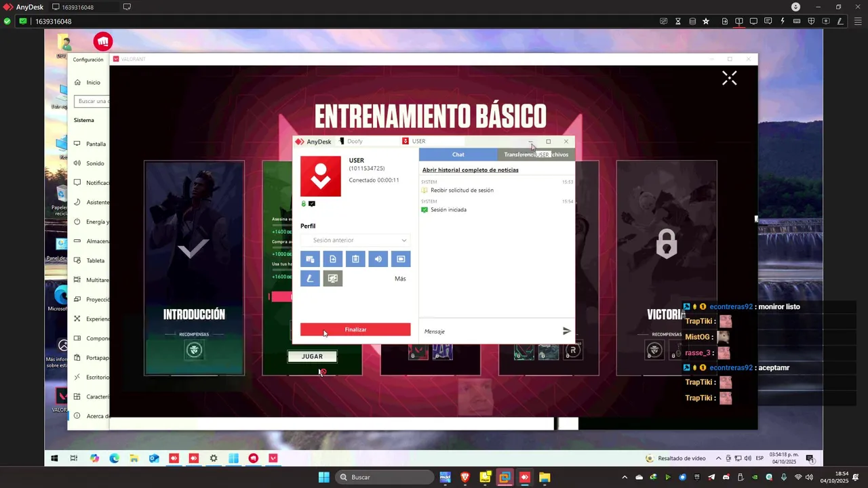Toggle clipboard permission icon in session panel
The width and height of the screenshot is (868, 488).
pyautogui.click(x=355, y=259)
